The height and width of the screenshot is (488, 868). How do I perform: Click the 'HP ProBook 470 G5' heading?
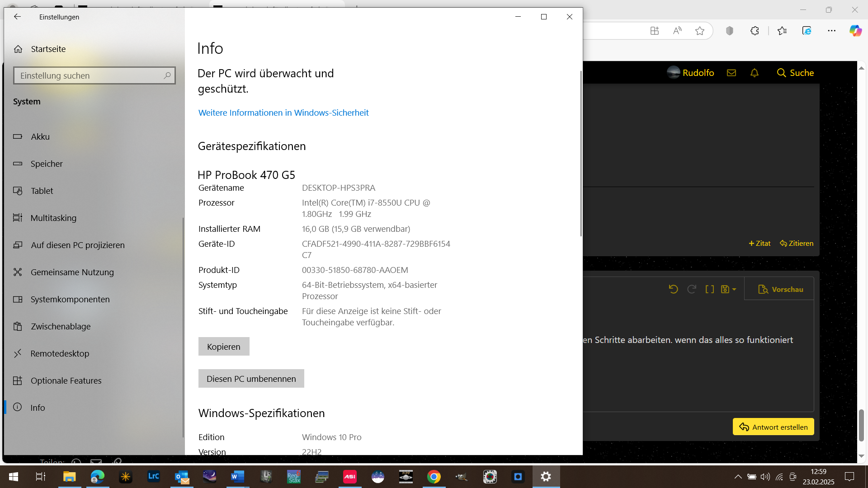[x=246, y=175]
